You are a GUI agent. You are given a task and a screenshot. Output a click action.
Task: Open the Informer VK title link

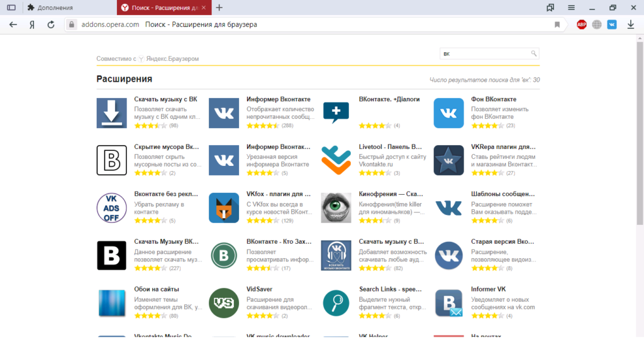coord(488,289)
